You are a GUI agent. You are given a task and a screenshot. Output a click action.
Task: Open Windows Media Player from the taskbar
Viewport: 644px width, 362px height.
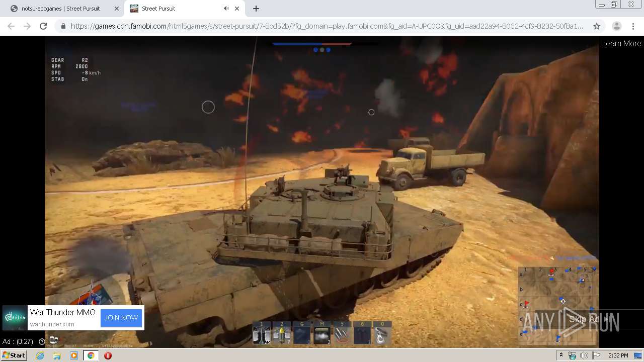point(74,355)
